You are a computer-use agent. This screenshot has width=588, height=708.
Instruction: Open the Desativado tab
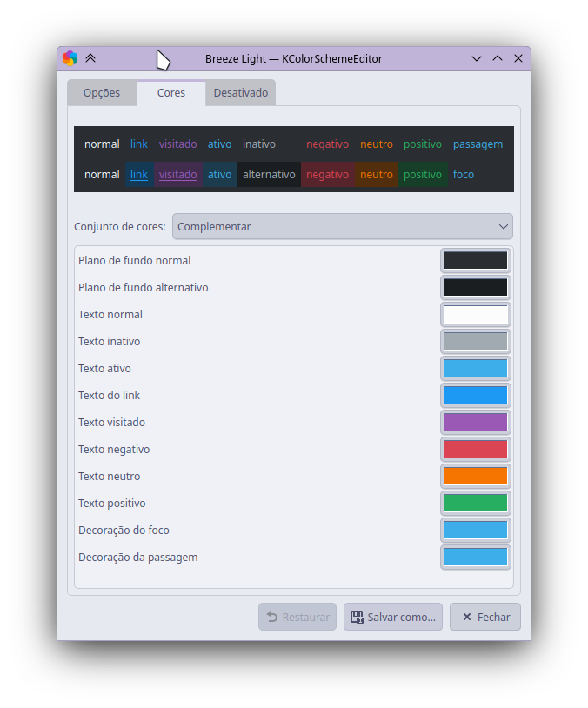click(x=241, y=93)
